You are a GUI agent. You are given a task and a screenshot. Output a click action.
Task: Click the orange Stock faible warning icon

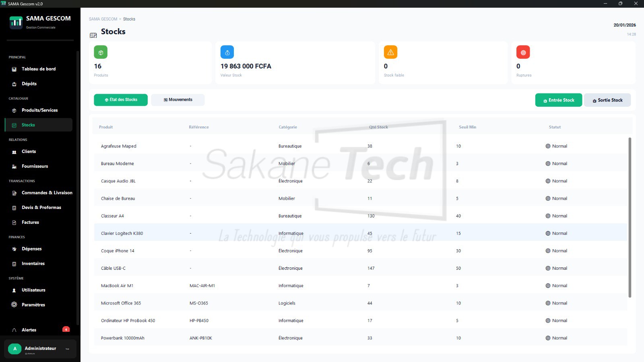tap(390, 52)
